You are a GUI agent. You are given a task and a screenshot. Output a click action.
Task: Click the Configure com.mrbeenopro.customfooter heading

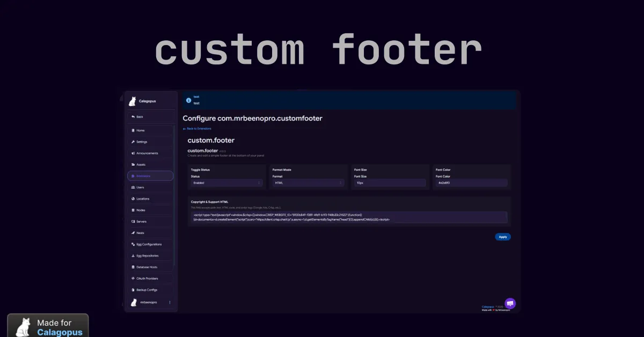[253, 118]
